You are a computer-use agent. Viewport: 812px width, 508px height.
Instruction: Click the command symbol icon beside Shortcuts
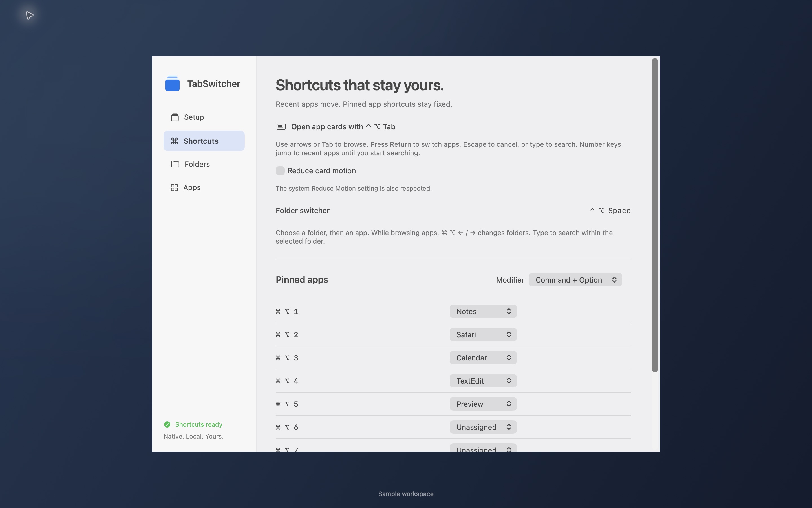click(175, 141)
